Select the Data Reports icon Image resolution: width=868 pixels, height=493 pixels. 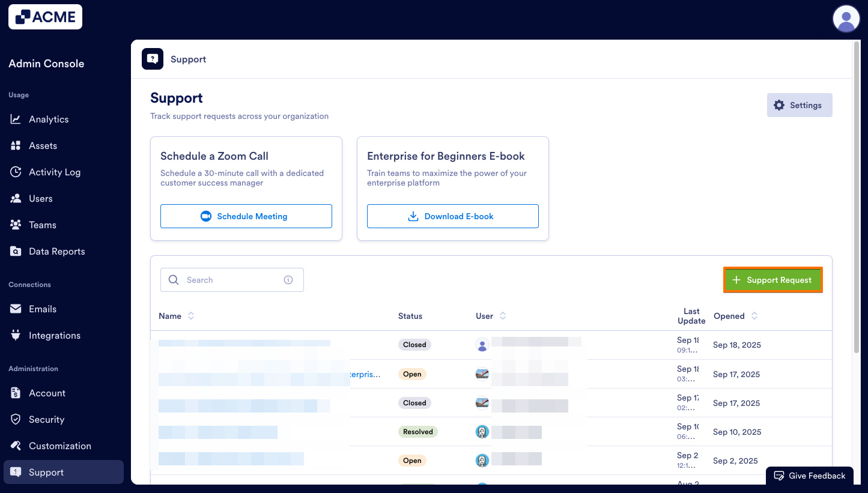pos(16,251)
